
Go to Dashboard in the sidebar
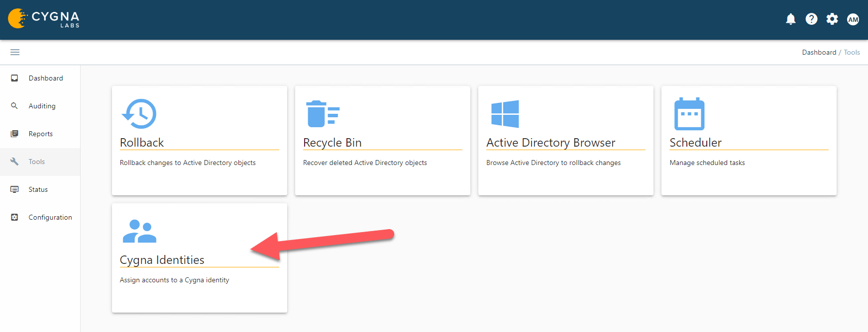pos(46,78)
